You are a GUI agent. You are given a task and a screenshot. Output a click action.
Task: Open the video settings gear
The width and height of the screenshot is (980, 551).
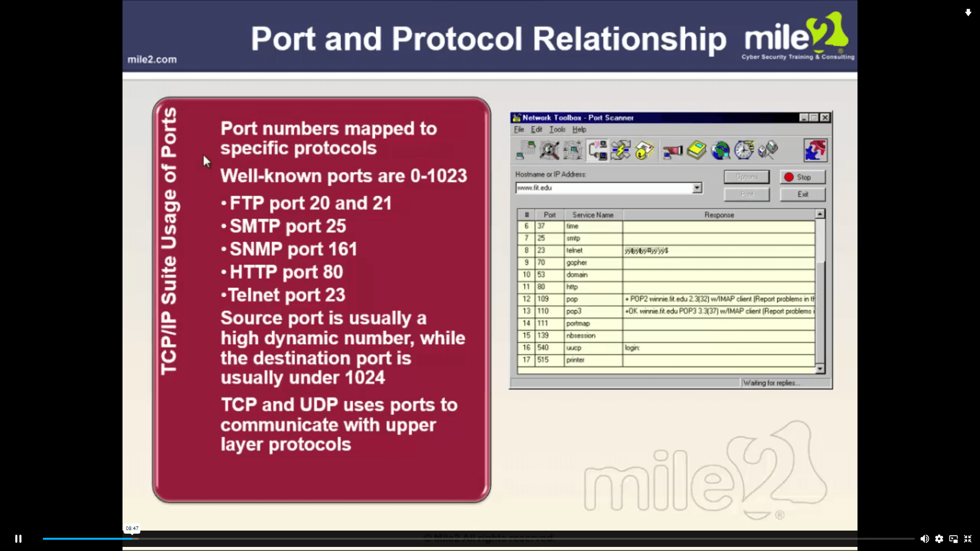point(939,539)
